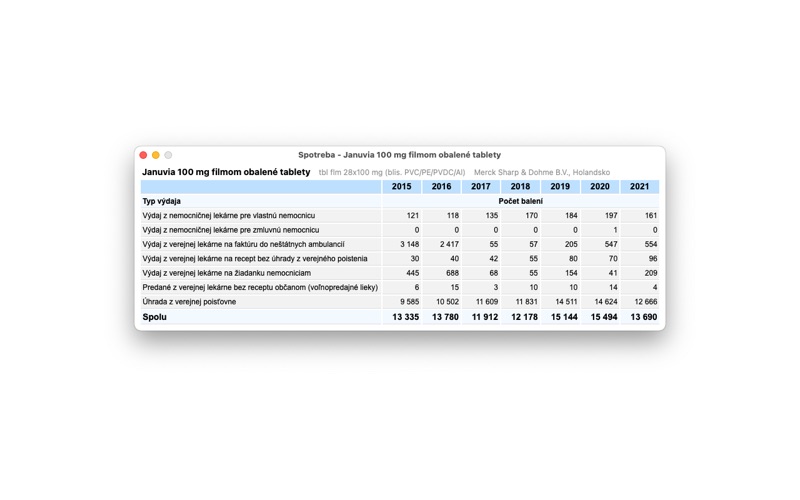Click the 'Počet balení' subheader
The image size is (800, 500).
pyautogui.click(x=520, y=201)
